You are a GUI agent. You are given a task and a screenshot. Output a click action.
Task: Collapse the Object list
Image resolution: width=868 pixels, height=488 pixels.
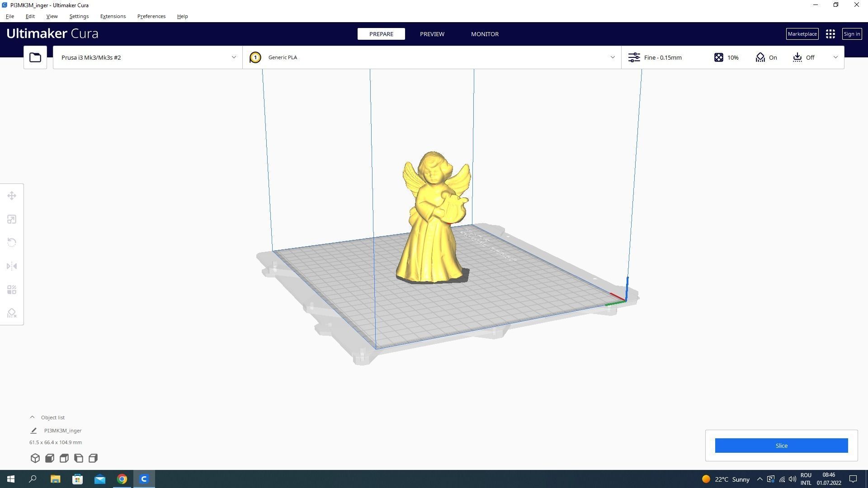pyautogui.click(x=32, y=417)
